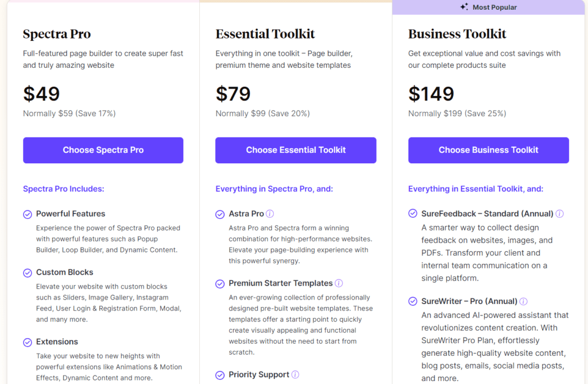Click the checkmark icon next to Custom Blocks
The image size is (588, 384).
27,272
